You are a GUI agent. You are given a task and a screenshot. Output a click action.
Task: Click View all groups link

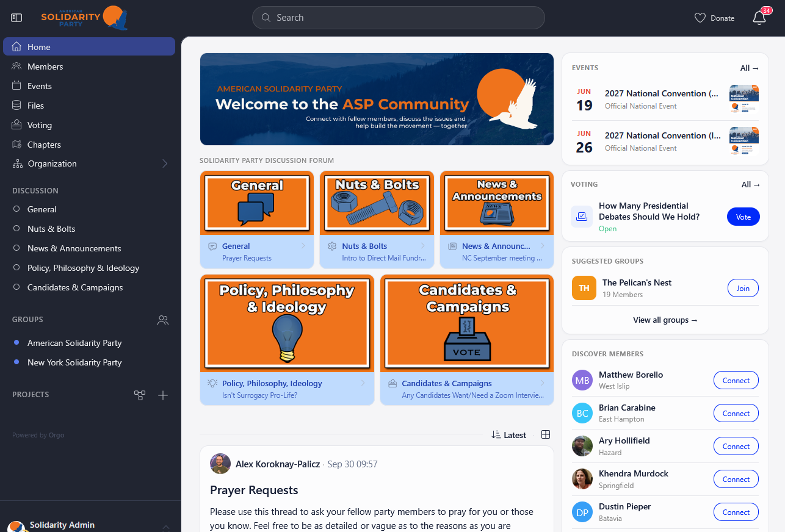tap(665, 320)
